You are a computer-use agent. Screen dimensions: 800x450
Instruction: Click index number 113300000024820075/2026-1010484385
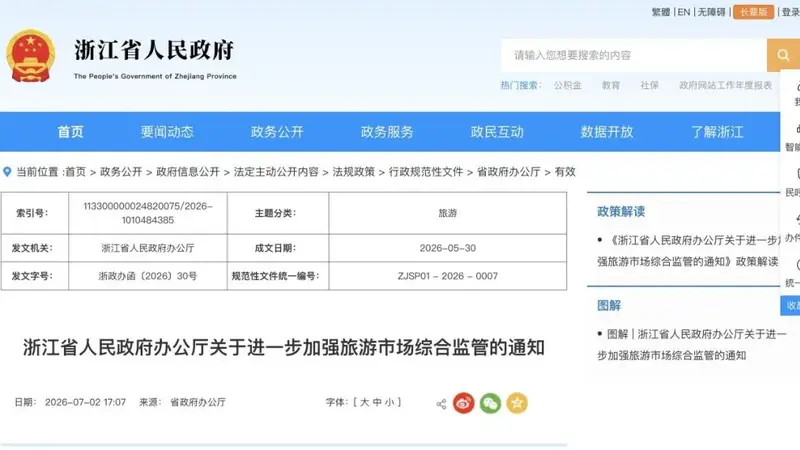(x=148, y=213)
